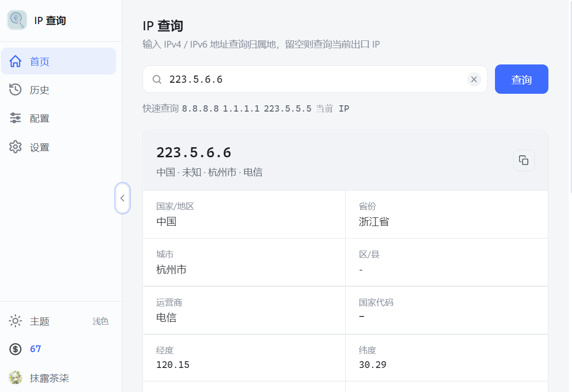Open the 设置 settings page
The height and width of the screenshot is (392, 572).
click(x=58, y=147)
